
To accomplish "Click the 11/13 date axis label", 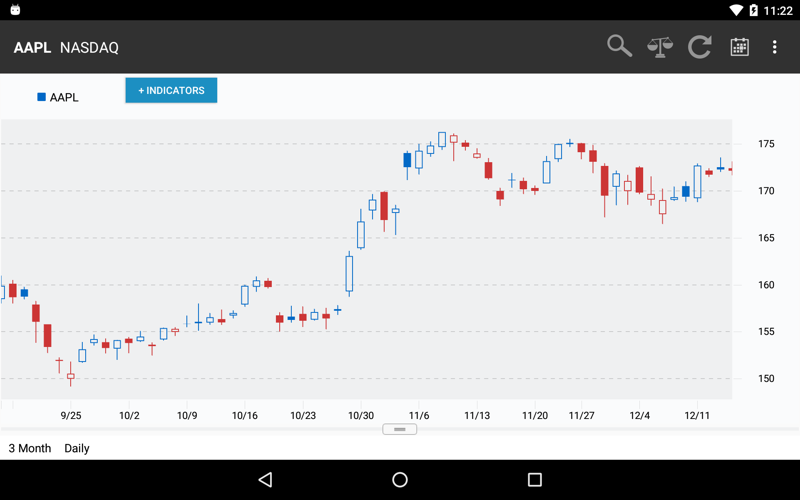I will (477, 415).
